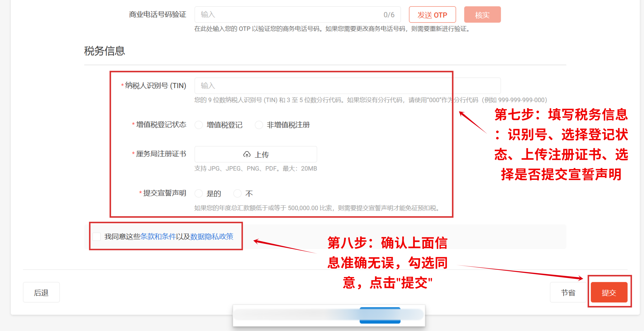The height and width of the screenshot is (331, 644).
Task: Focus the 商业电话号码验证 OTP input
Action: tap(298, 15)
